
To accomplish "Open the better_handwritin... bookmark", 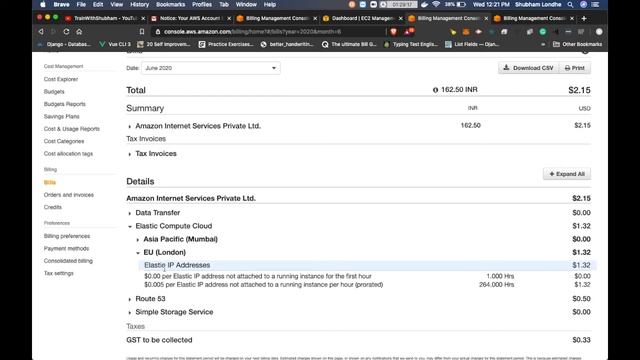I will (x=287, y=44).
